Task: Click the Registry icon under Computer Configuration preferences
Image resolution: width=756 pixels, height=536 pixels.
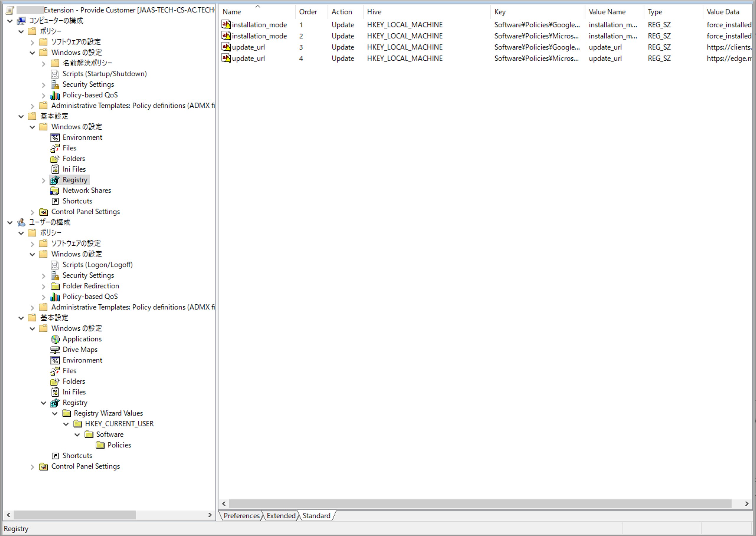Action: tap(55, 180)
